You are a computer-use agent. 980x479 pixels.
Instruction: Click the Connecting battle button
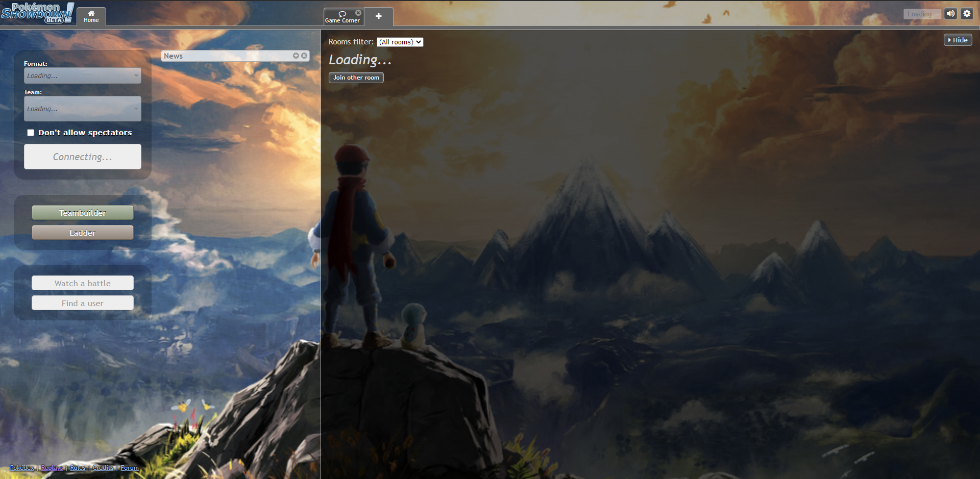(83, 157)
